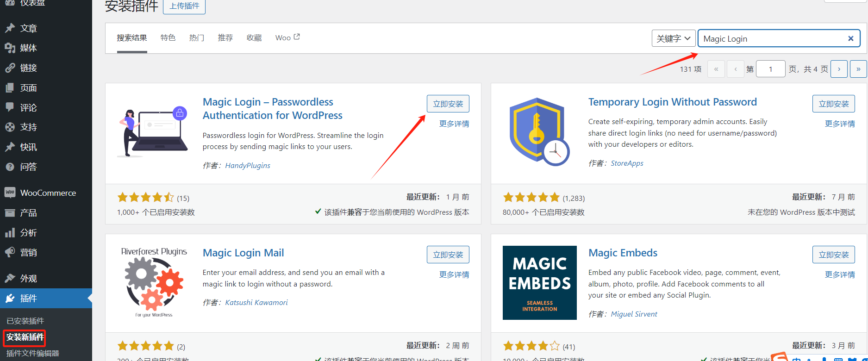The image size is (868, 361).
Task: Open author Katsushi Kawamori link
Action: 256,303
